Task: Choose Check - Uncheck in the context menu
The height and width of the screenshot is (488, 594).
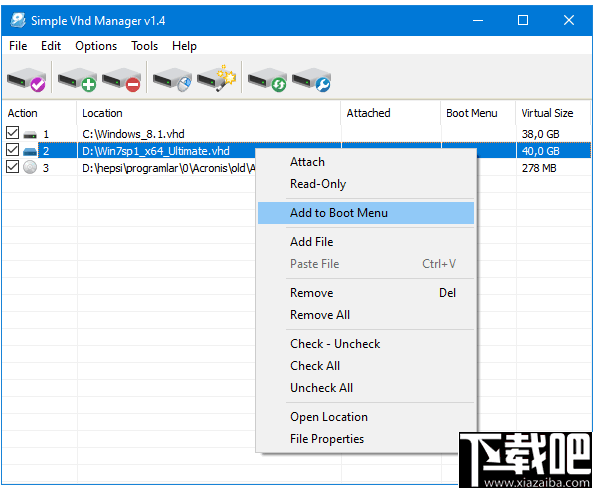Action: click(x=366, y=344)
